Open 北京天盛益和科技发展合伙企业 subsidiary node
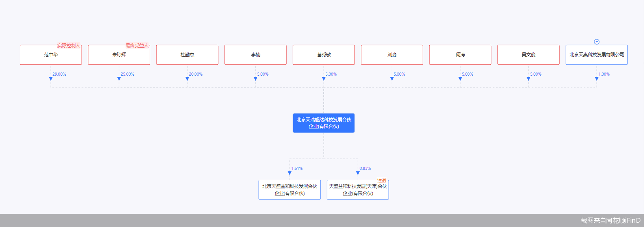Image resolution: width=644 pixels, height=227 pixels. pos(290,190)
